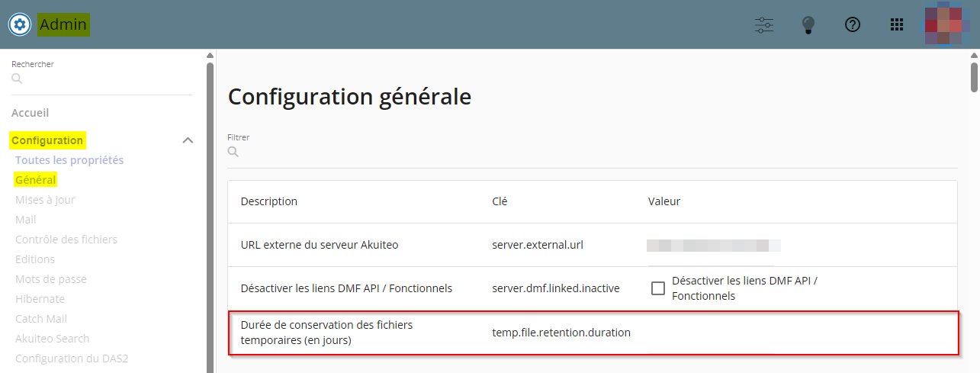The image size is (980, 373).
Task: Click the Admin gear logo icon
Action: [x=20, y=24]
